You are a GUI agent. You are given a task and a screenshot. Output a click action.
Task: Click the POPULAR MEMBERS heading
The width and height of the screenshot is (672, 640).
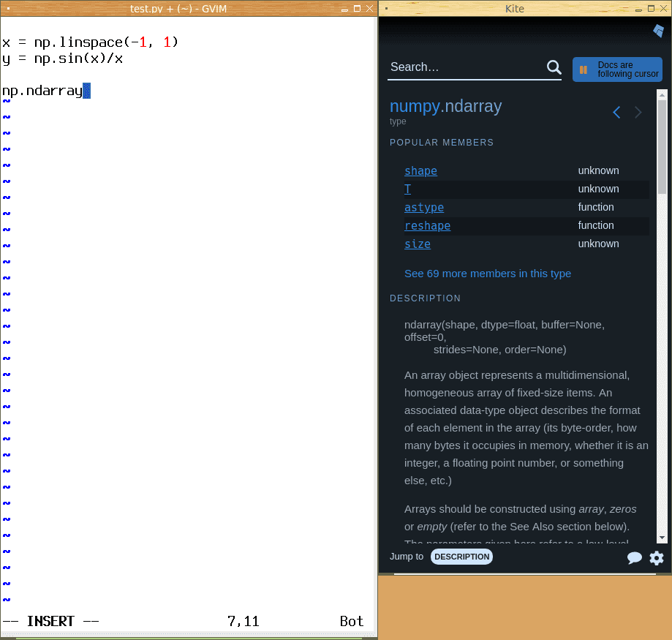tap(442, 143)
